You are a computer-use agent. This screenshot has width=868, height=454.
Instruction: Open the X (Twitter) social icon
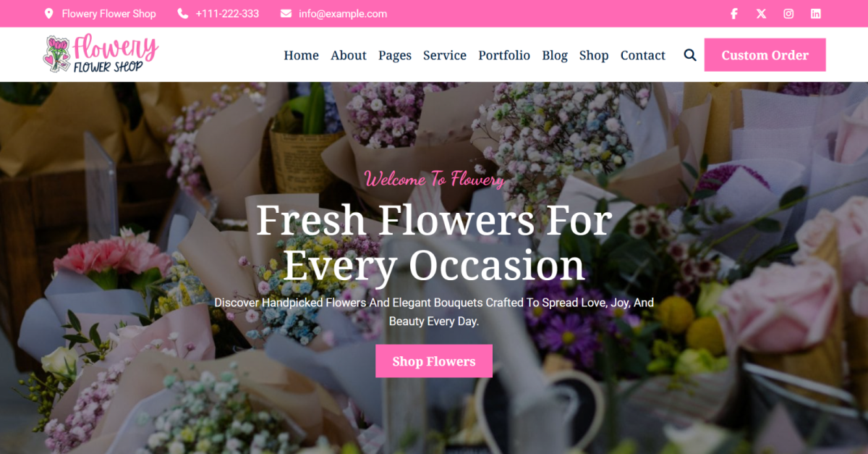click(761, 14)
